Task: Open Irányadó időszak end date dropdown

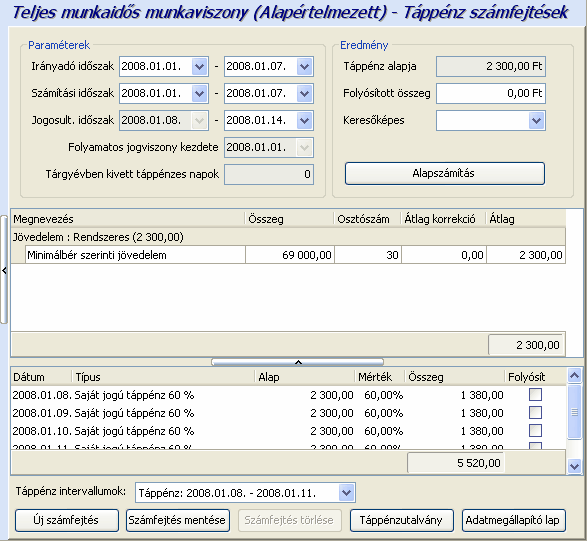Action: (x=304, y=67)
